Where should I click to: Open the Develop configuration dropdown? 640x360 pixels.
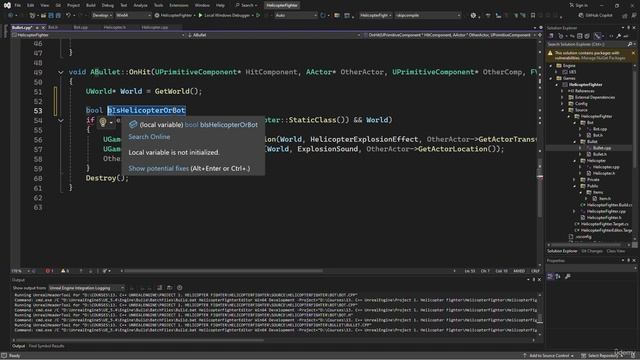(x=102, y=16)
